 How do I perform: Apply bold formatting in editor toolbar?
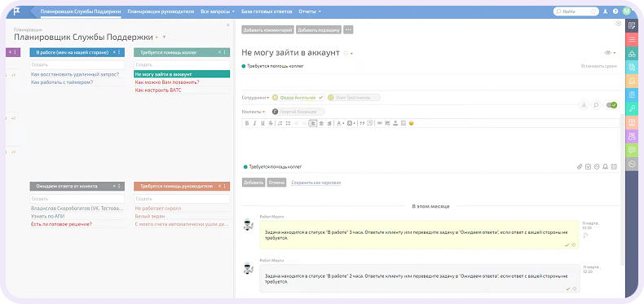click(247, 123)
